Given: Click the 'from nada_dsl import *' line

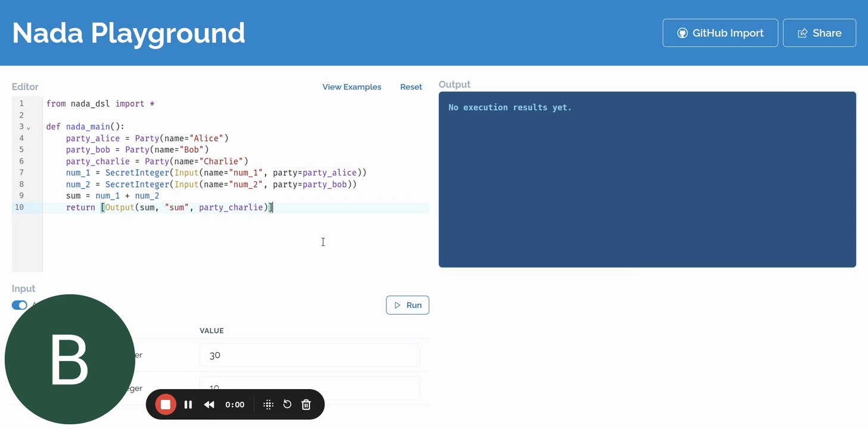Looking at the screenshot, I should [100, 104].
